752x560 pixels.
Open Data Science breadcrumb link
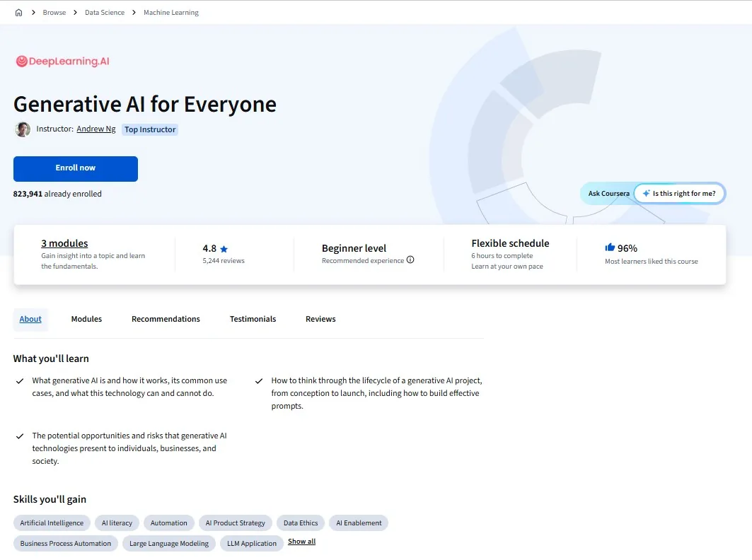click(105, 13)
